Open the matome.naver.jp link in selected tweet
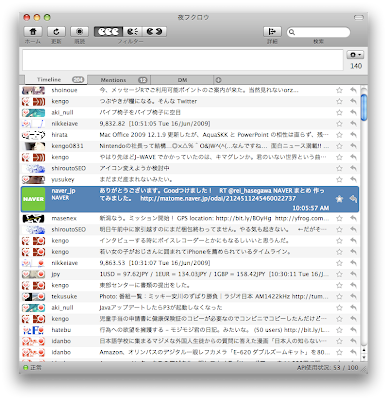The height and width of the screenshot is (400, 387). tap(218, 199)
